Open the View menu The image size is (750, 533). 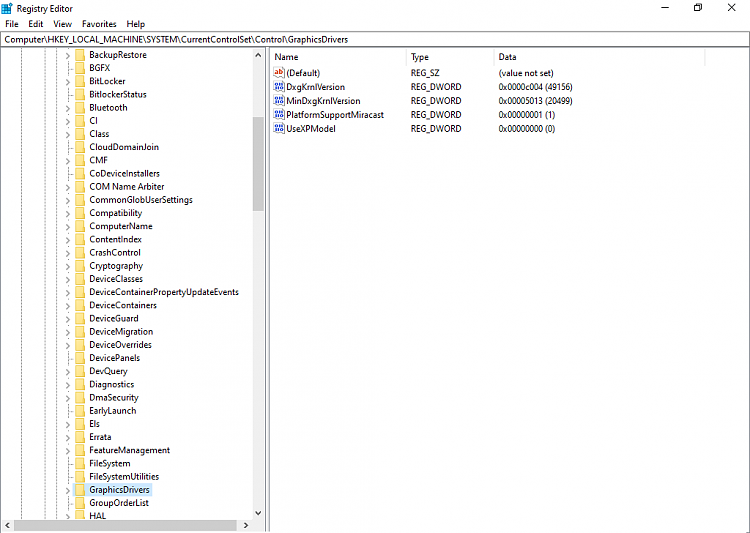point(62,24)
